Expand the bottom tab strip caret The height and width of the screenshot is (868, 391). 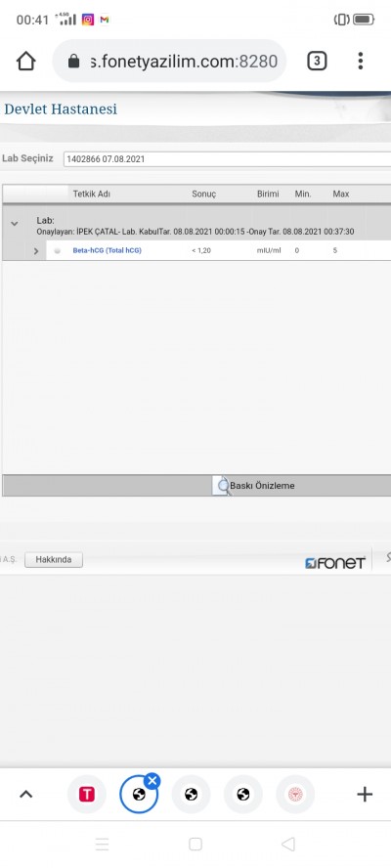click(26, 795)
